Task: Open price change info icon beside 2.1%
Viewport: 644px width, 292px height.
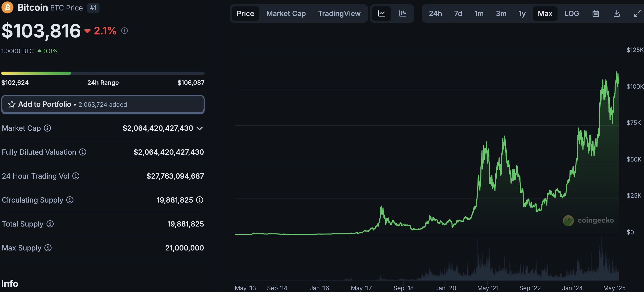Action: click(125, 31)
